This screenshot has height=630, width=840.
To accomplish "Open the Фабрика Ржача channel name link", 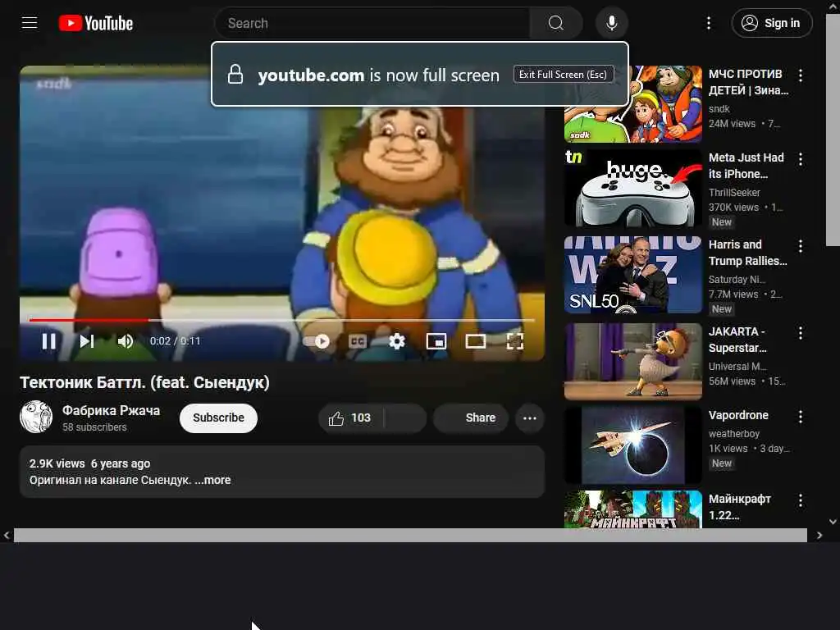I will pyautogui.click(x=111, y=410).
